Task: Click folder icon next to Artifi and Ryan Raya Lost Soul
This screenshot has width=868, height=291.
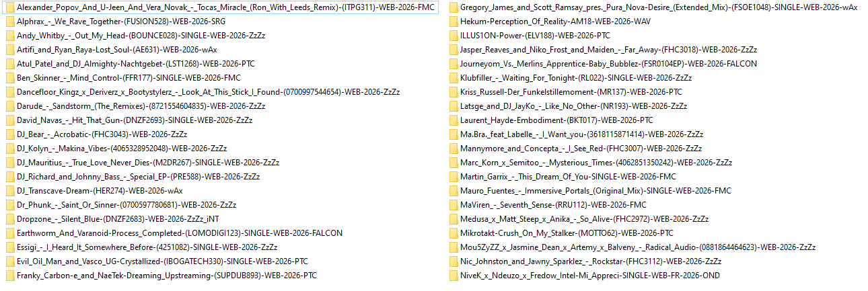Action: tap(9, 50)
